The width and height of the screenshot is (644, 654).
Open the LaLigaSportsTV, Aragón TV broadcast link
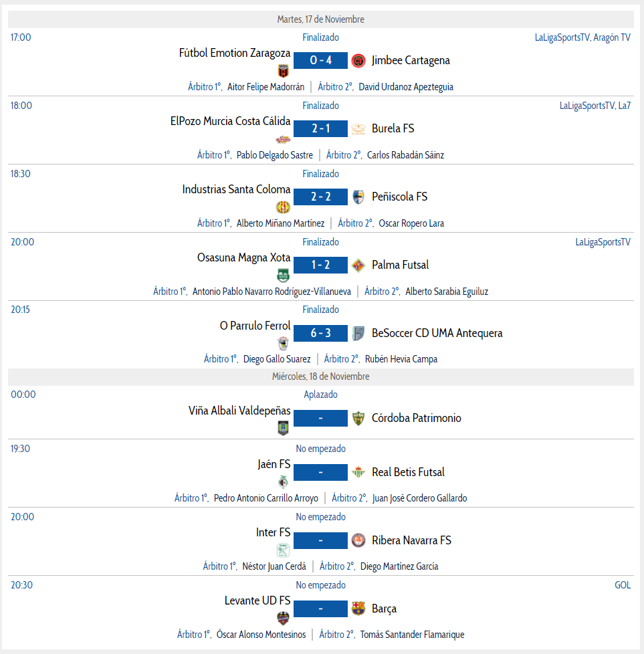(x=582, y=37)
